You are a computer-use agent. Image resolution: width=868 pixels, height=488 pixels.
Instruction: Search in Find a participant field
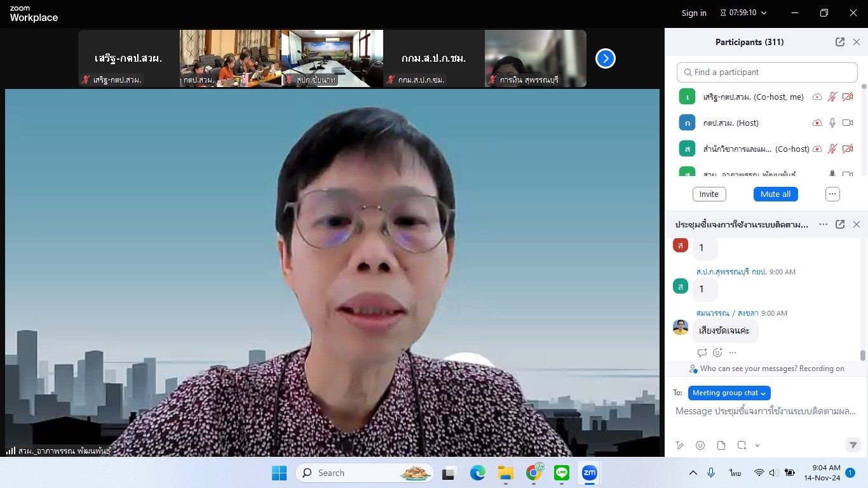click(767, 72)
